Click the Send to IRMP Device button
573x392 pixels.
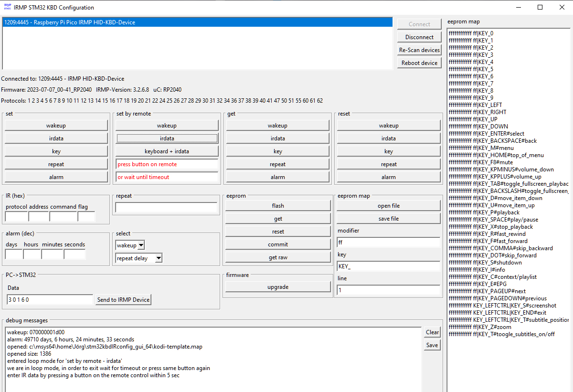click(x=124, y=299)
